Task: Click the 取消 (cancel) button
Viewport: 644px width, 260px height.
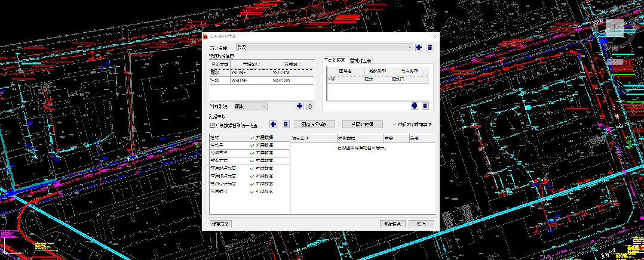Action: pyautogui.click(x=422, y=224)
